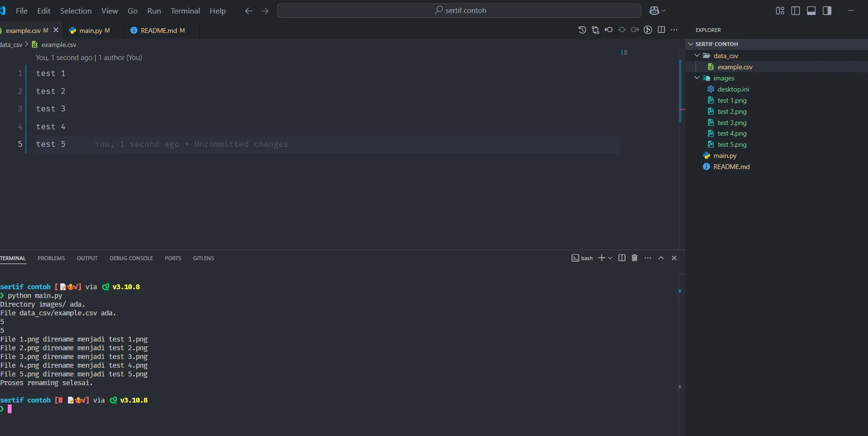Open the Run menu
Viewport: 868px width, 436px height.
154,11
